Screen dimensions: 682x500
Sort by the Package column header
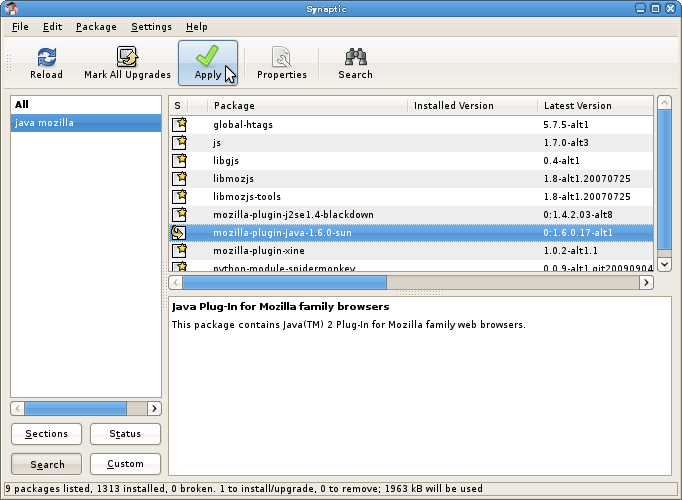coord(307,106)
